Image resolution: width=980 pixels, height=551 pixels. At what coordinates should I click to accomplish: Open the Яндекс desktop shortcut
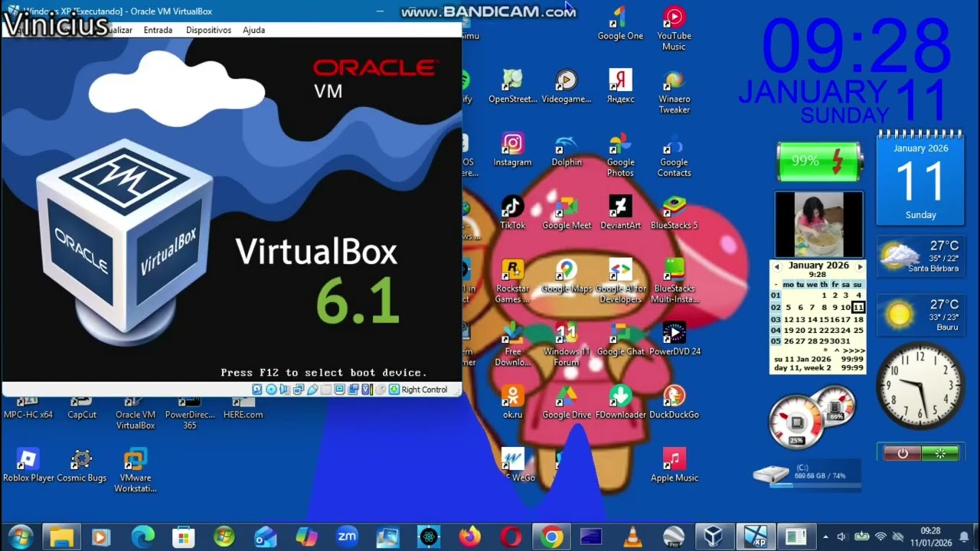(x=620, y=86)
